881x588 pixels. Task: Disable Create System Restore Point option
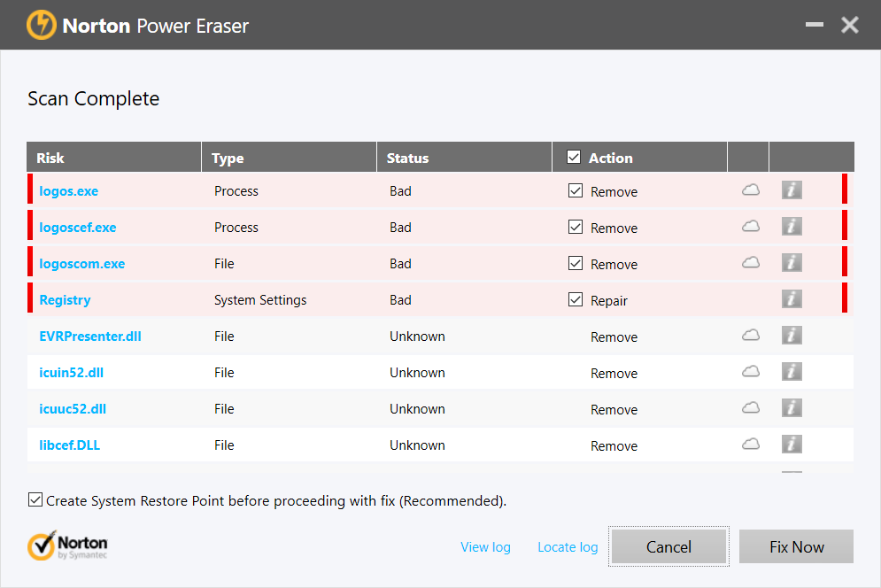click(35, 499)
